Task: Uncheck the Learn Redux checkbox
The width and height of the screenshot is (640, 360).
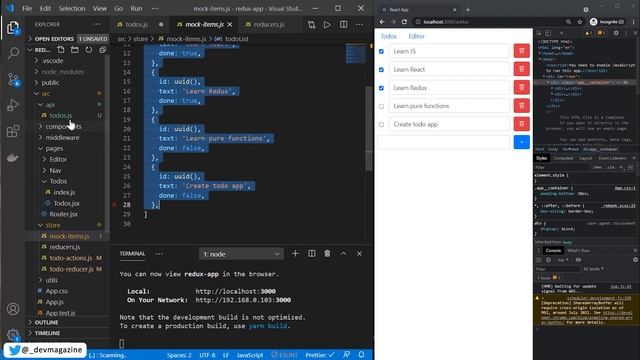Action: 381,88
